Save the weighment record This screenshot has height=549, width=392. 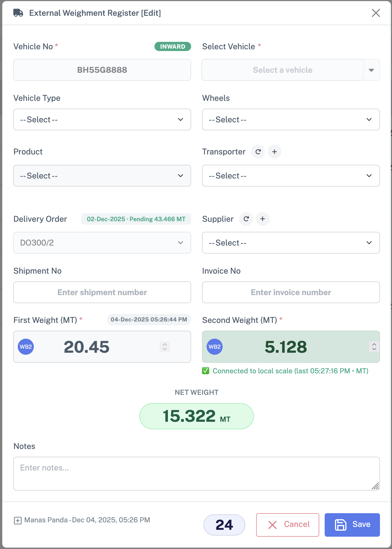(352, 525)
